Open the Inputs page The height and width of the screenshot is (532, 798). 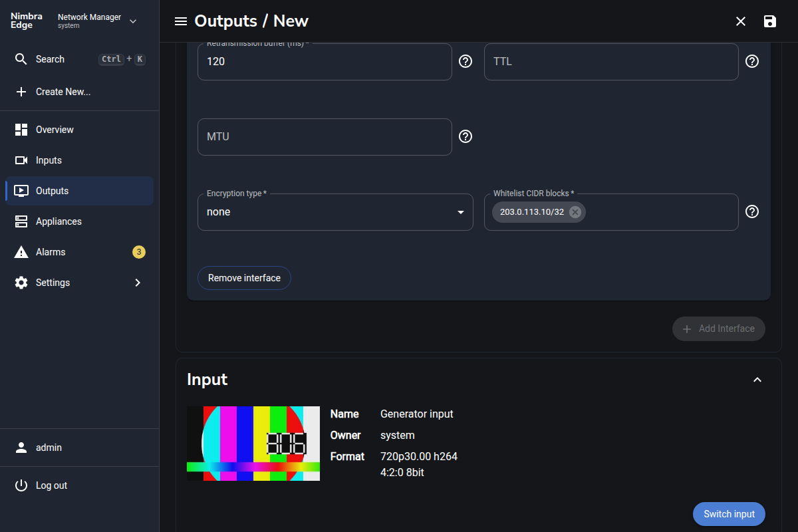click(x=80, y=160)
